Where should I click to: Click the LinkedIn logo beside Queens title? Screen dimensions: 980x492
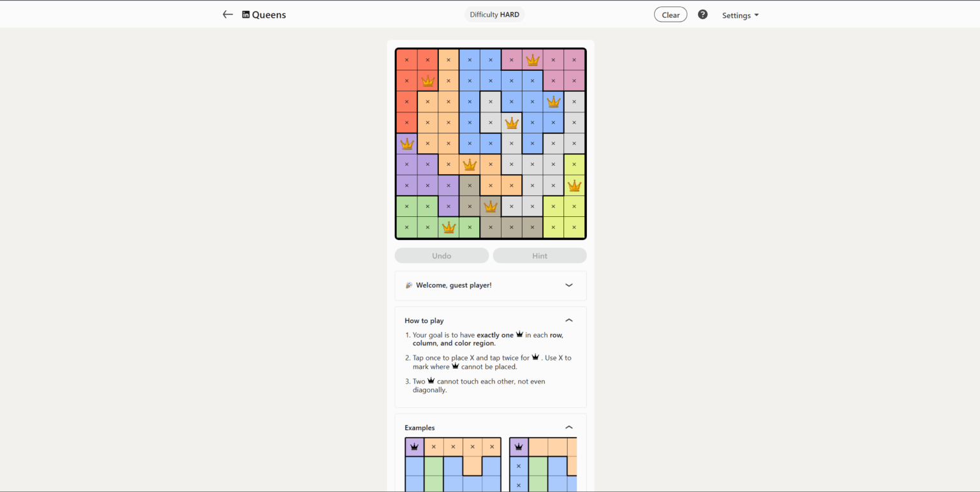pyautogui.click(x=246, y=14)
